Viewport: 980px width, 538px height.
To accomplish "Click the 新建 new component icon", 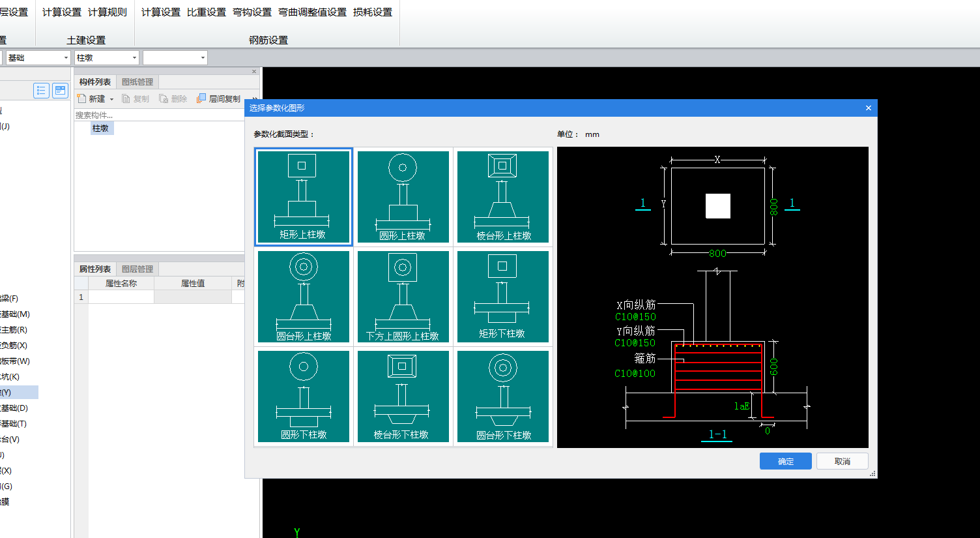I will click(82, 98).
